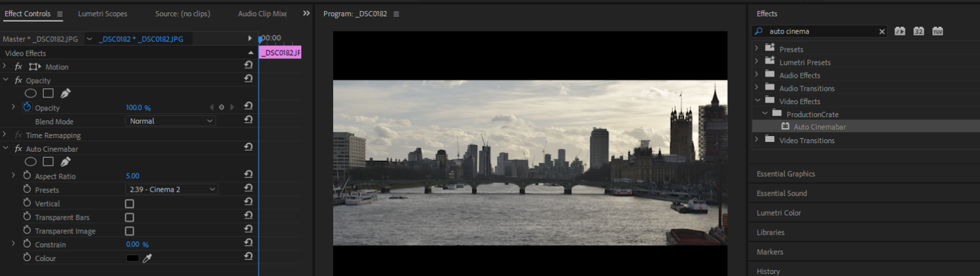Screen dimensions: 980x276
Task: Click the Colour black swatch
Action: (x=133, y=258)
